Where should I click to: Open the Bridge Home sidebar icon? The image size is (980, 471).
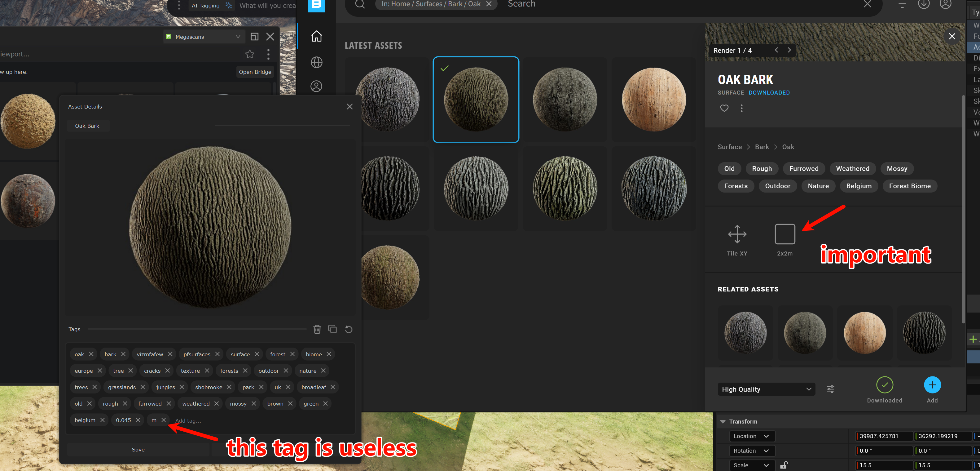[316, 36]
